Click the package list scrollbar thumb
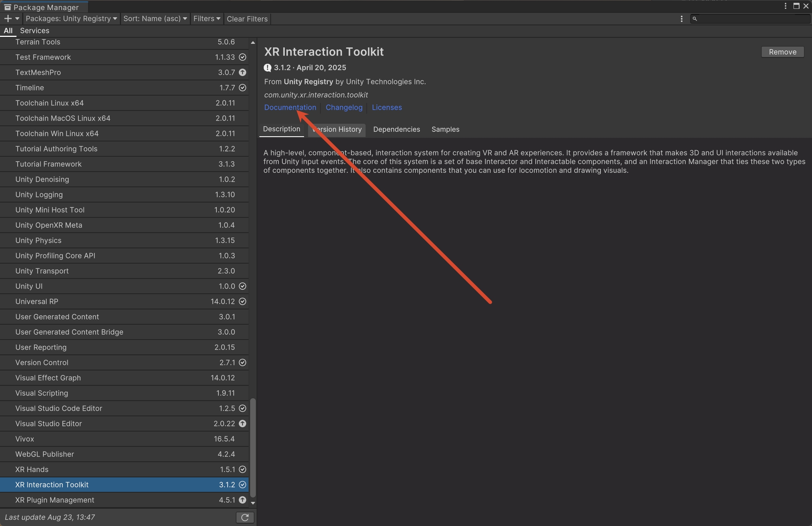 click(253, 448)
